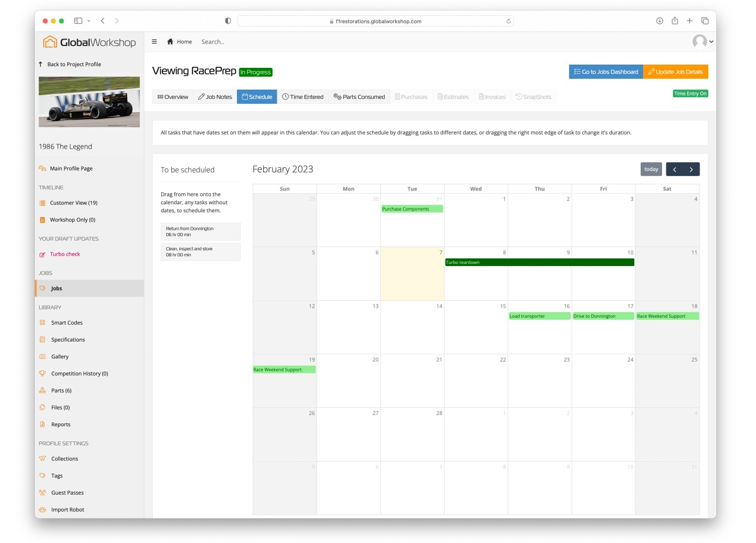This screenshot has height=543, width=756.
Task: Click the Reports icon
Action: pos(42,425)
